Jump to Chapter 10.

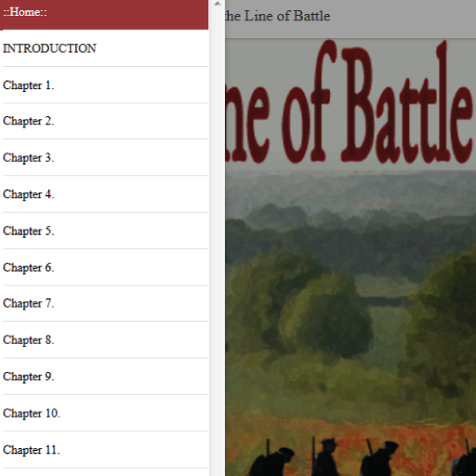click(x=105, y=413)
